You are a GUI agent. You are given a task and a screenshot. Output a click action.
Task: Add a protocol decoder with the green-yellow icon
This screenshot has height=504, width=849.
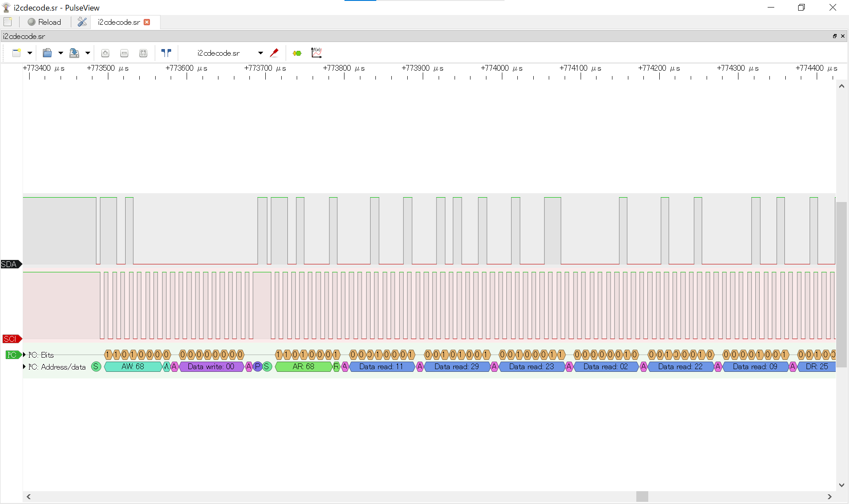click(x=297, y=53)
